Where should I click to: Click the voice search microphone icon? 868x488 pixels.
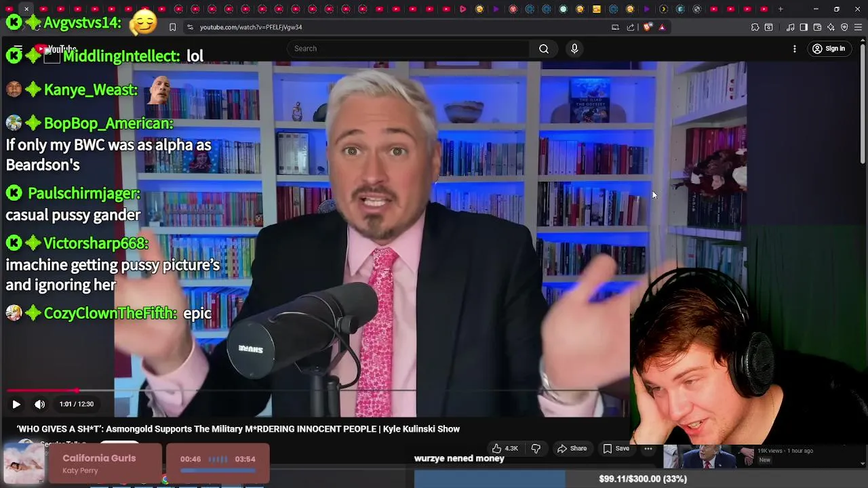pyautogui.click(x=574, y=49)
